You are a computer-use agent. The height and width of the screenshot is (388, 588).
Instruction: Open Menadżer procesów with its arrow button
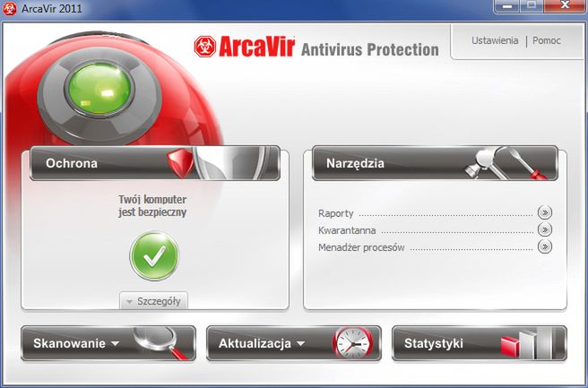point(544,246)
